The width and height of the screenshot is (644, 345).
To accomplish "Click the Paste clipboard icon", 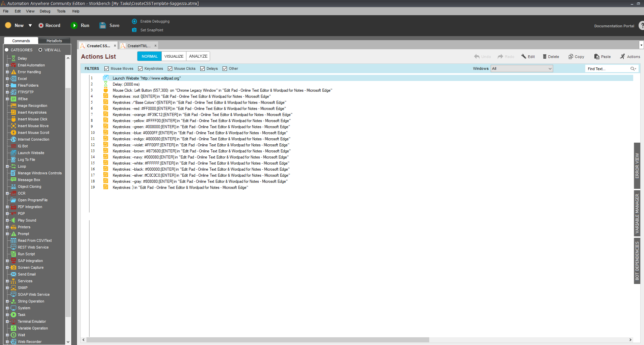I will 597,56.
